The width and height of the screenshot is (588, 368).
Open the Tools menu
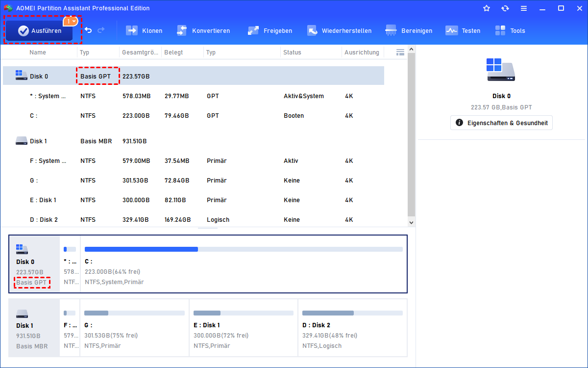pyautogui.click(x=510, y=30)
